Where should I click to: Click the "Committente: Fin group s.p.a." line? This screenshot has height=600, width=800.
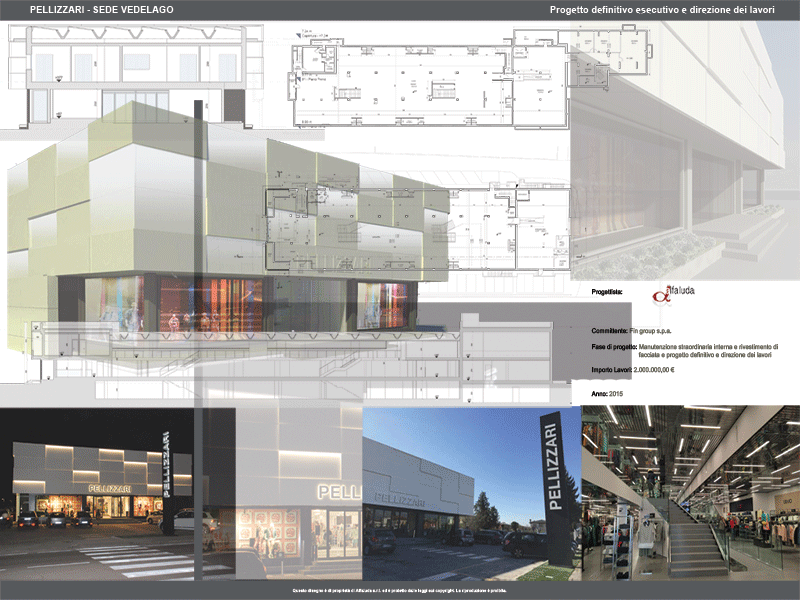point(631,331)
